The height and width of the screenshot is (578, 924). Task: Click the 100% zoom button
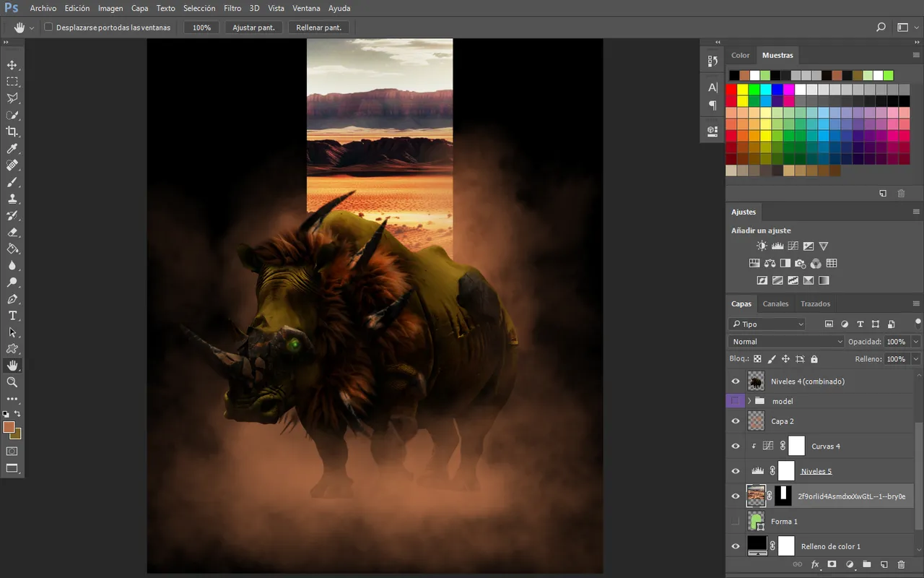[202, 27]
